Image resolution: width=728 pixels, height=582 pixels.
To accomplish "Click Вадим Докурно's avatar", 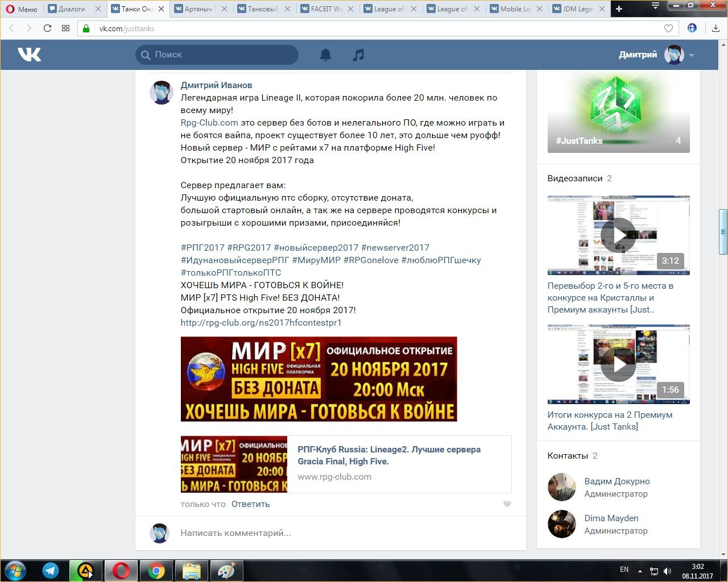I will click(562, 487).
